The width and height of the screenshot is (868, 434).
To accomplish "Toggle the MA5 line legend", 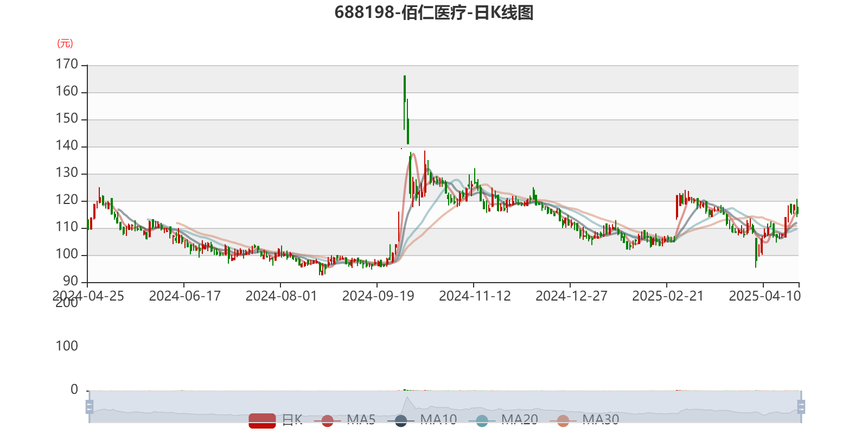I will coord(344,420).
